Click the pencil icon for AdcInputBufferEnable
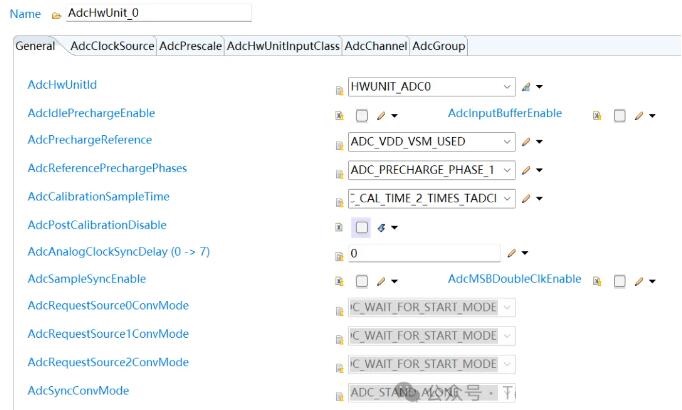Screen dimensions: 682x410 639,115
